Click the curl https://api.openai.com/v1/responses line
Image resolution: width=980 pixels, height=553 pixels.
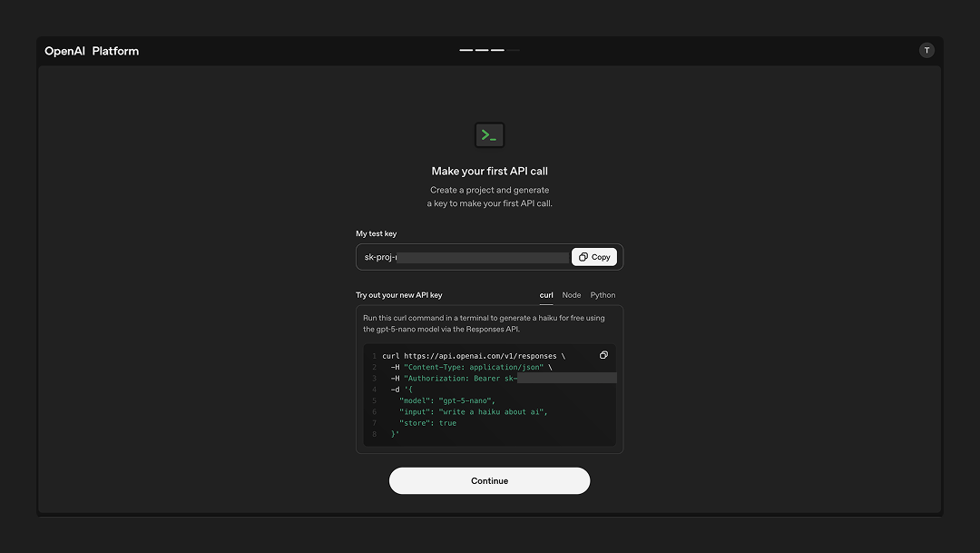(474, 356)
